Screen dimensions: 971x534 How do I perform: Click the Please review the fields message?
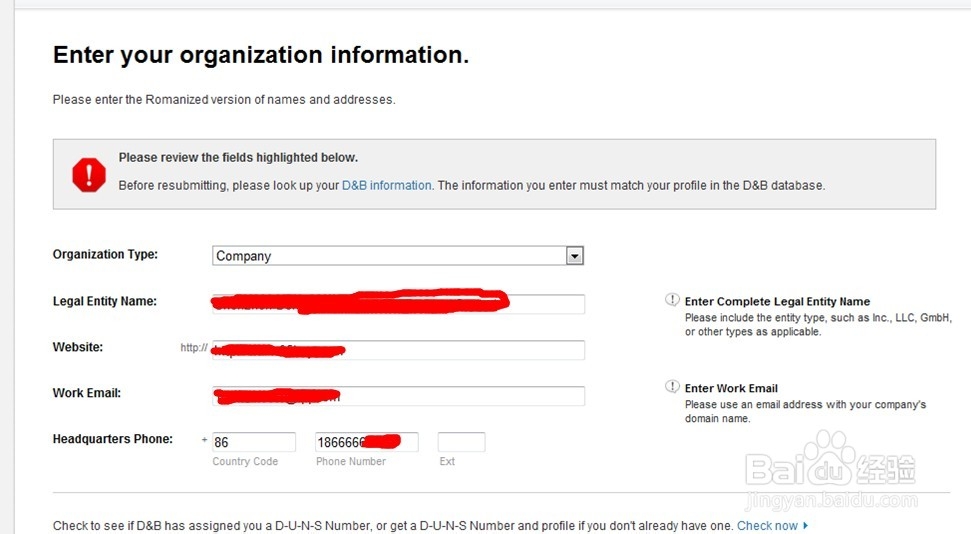point(238,157)
